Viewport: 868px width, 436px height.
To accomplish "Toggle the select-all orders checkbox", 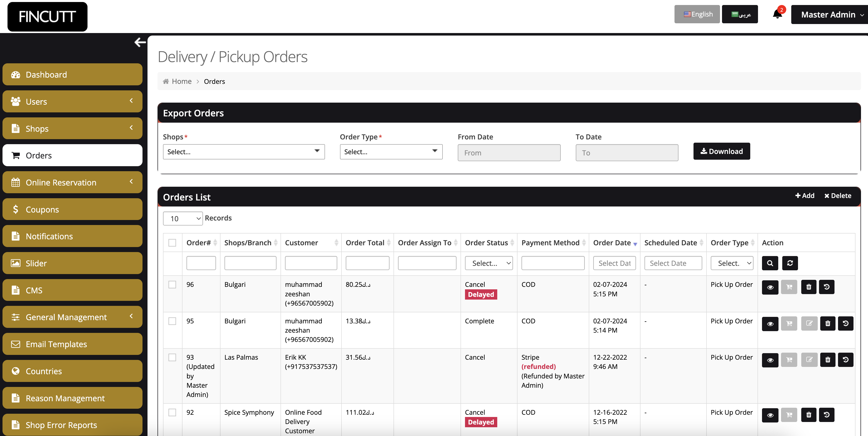I will (x=172, y=243).
